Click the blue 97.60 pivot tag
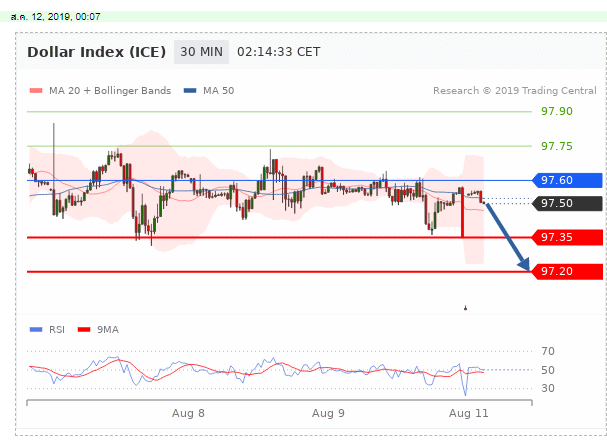607x447 pixels. pos(568,180)
